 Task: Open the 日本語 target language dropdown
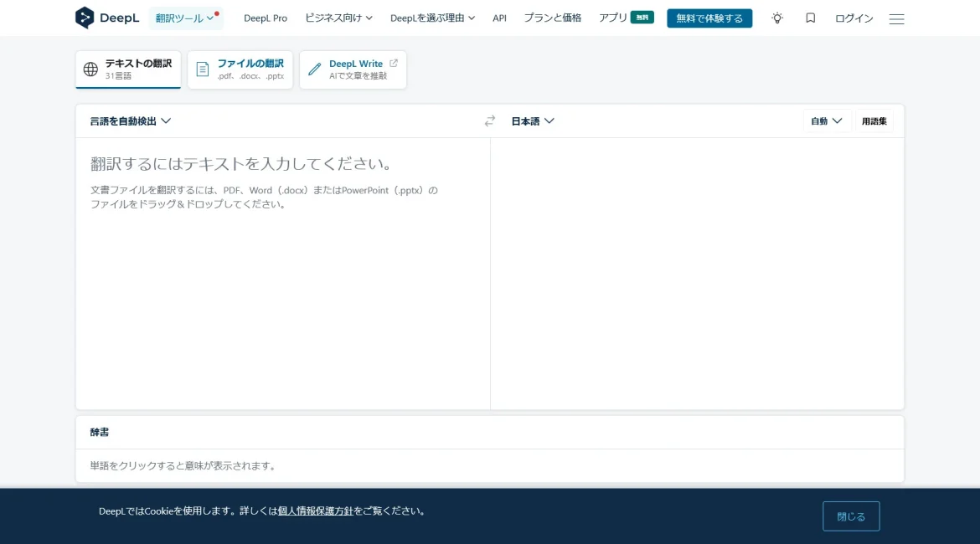pos(533,121)
